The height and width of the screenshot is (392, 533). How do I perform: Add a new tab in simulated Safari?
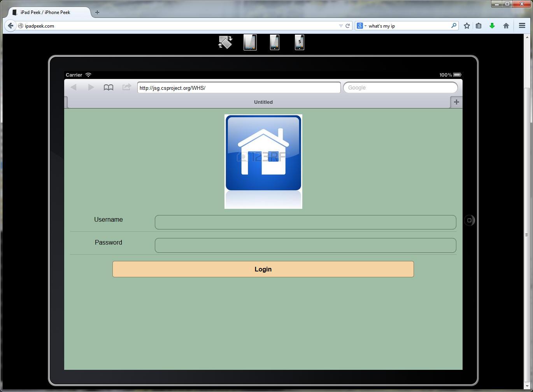[456, 102]
